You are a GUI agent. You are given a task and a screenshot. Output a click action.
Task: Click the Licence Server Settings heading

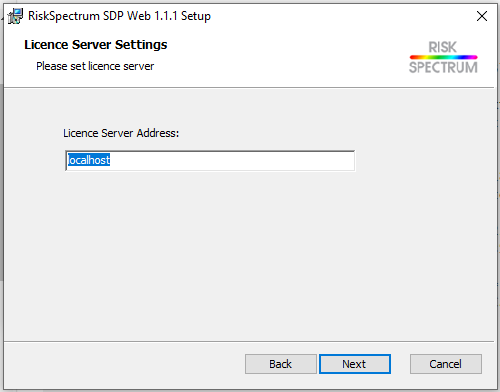tap(96, 45)
